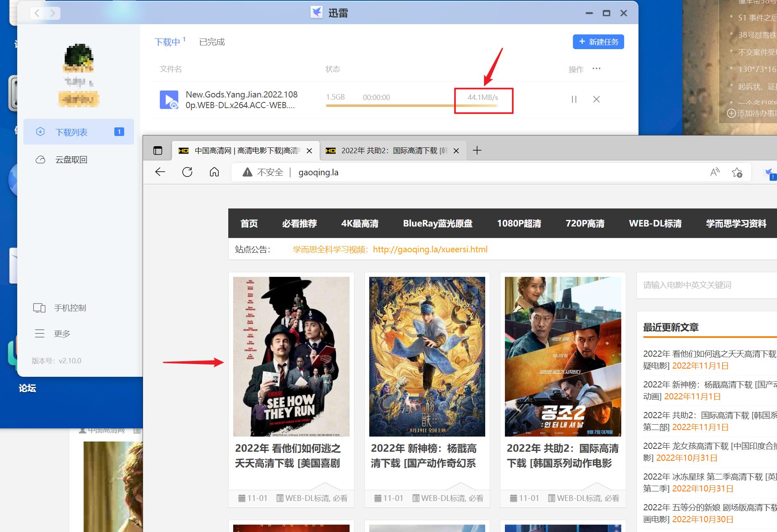Open the 下载列表 sidebar panel
777x532 pixels.
pyautogui.click(x=72, y=132)
